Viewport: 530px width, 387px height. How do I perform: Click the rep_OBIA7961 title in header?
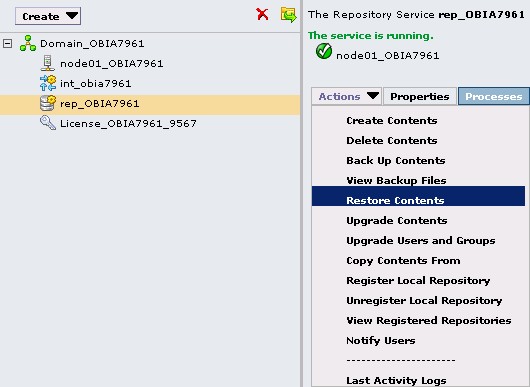coord(481,15)
